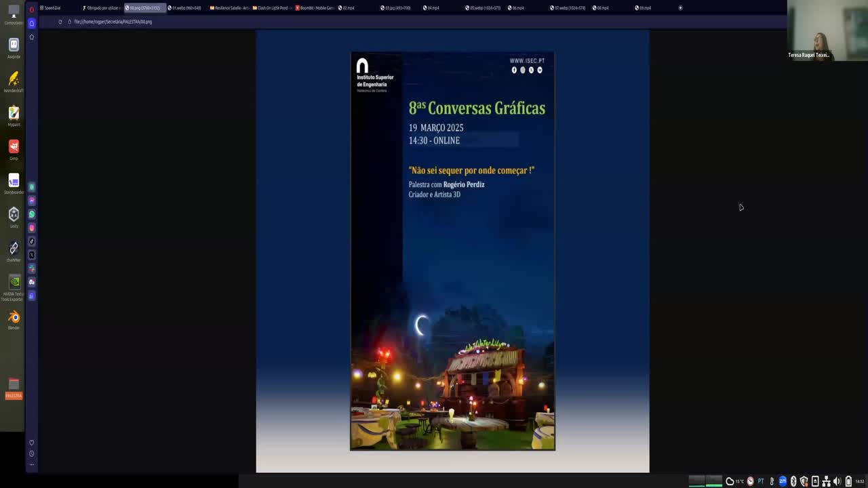Open the Zoom tray icon
The width and height of the screenshot is (868, 488).
(x=783, y=481)
